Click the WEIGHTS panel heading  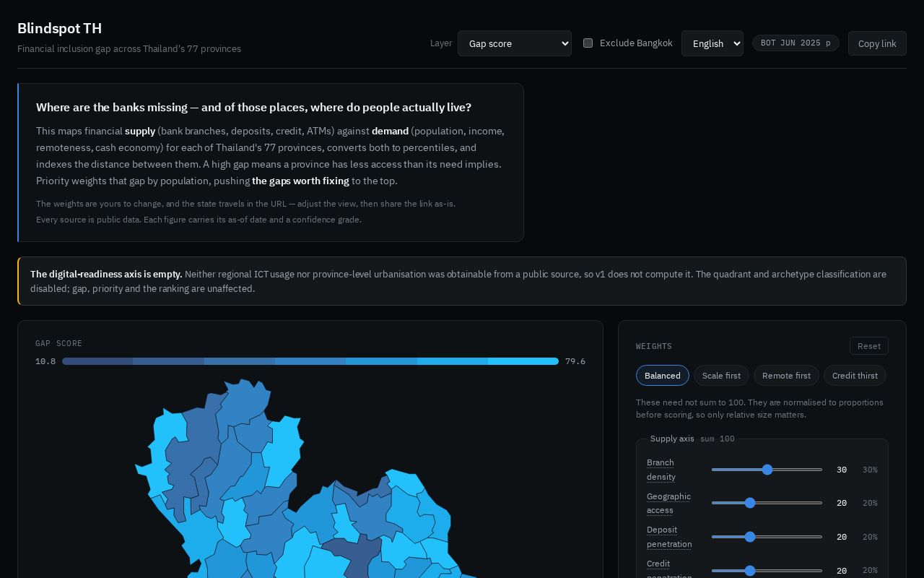pos(654,346)
